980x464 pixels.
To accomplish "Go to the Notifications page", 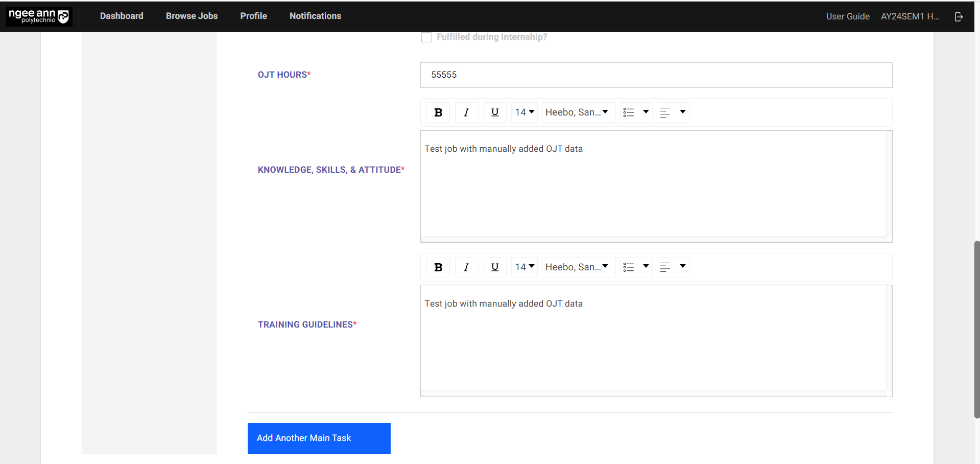I will (x=315, y=16).
